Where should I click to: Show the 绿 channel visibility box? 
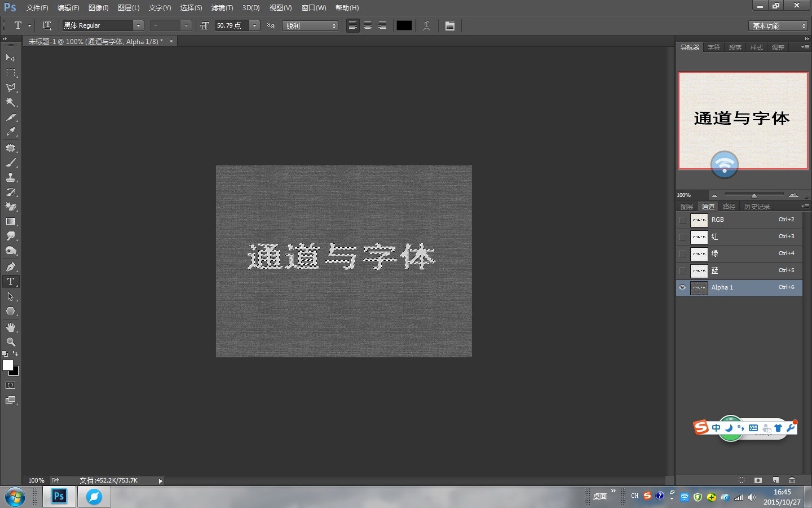point(683,254)
